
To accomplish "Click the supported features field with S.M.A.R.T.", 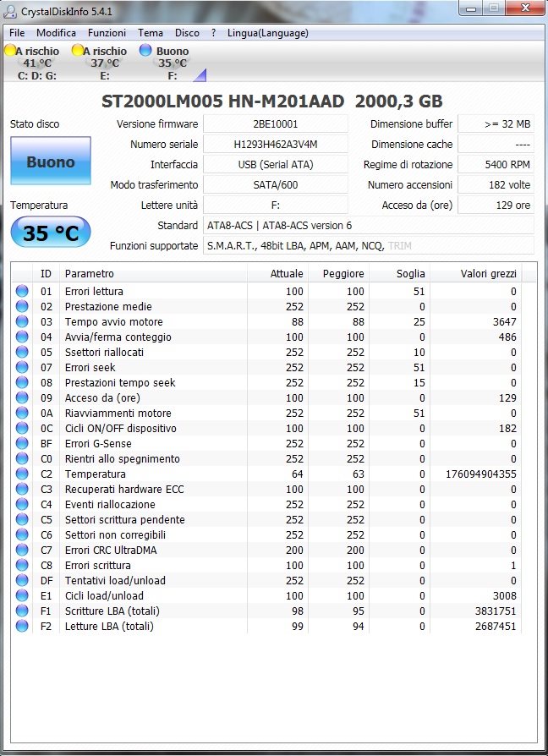I will (x=369, y=245).
